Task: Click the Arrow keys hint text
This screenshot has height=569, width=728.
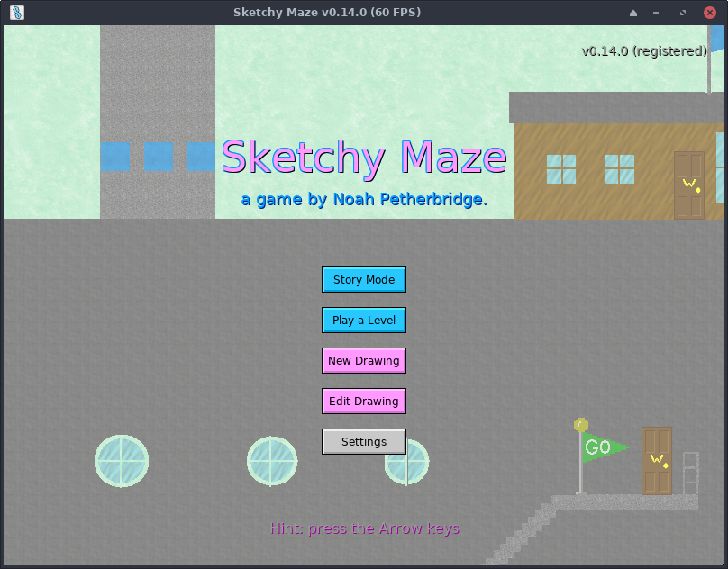Action: coord(364,528)
